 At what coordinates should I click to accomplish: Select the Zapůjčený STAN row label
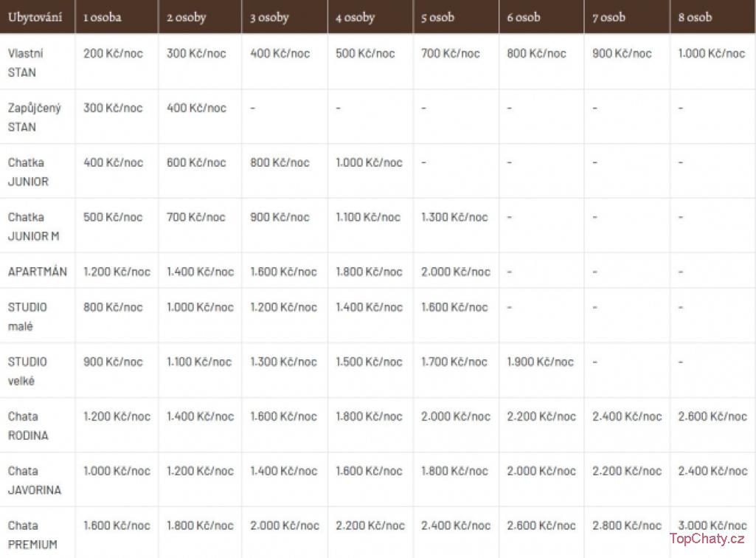point(34,117)
